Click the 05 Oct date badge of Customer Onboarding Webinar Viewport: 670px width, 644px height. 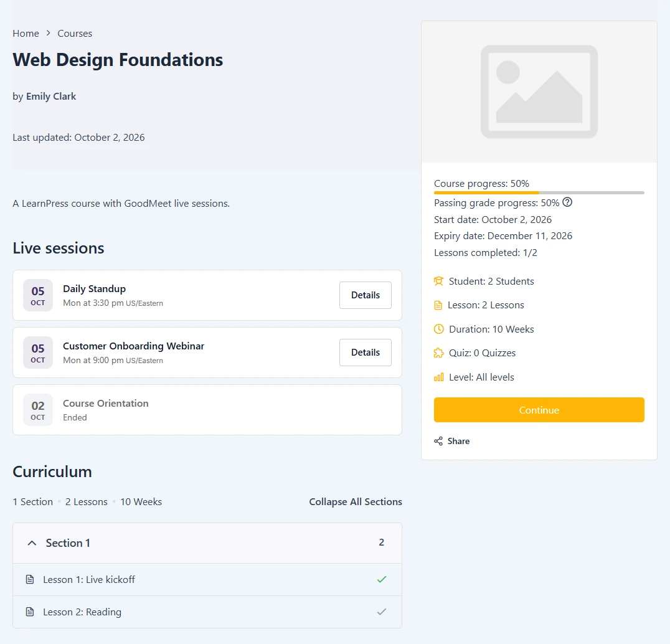(37, 353)
